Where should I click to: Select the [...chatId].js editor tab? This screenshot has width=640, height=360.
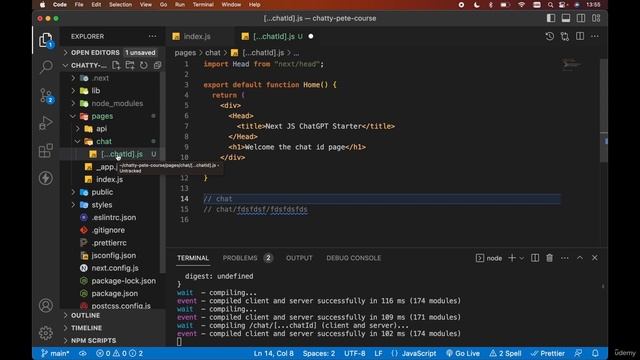(x=278, y=36)
